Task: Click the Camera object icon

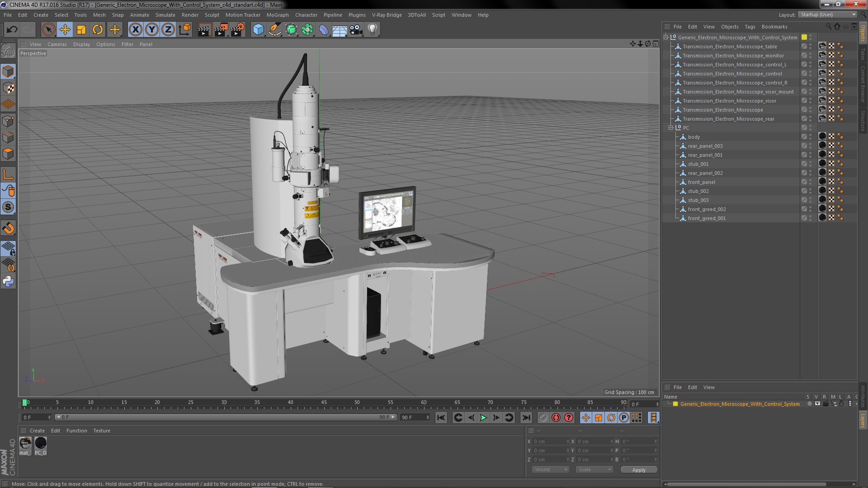Action: coord(356,30)
